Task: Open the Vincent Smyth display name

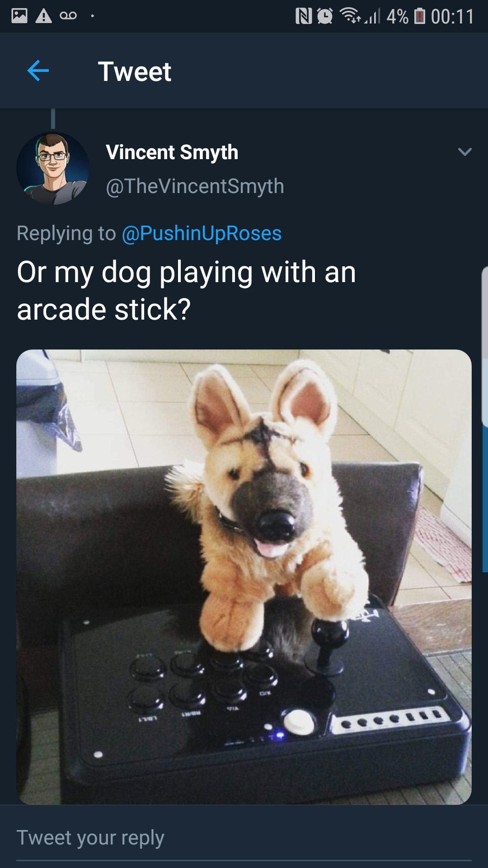Action: (172, 152)
